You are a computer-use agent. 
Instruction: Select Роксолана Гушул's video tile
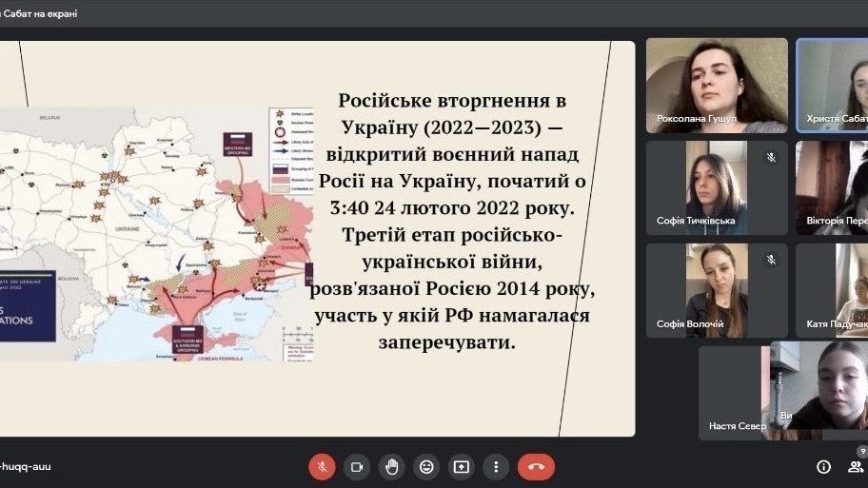click(717, 85)
